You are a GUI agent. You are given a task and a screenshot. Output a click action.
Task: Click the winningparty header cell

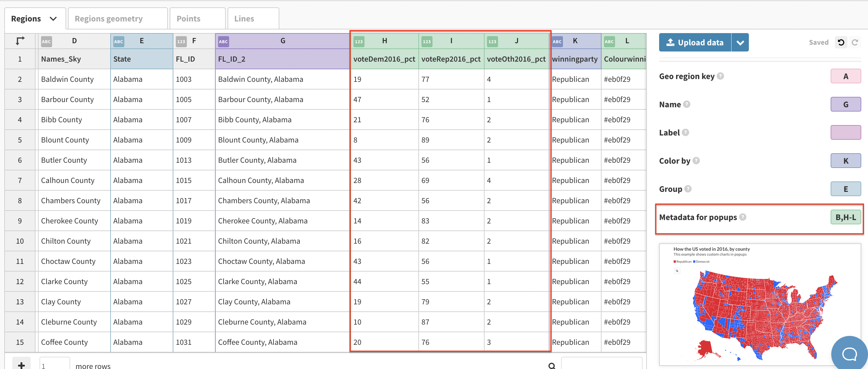pyautogui.click(x=575, y=59)
